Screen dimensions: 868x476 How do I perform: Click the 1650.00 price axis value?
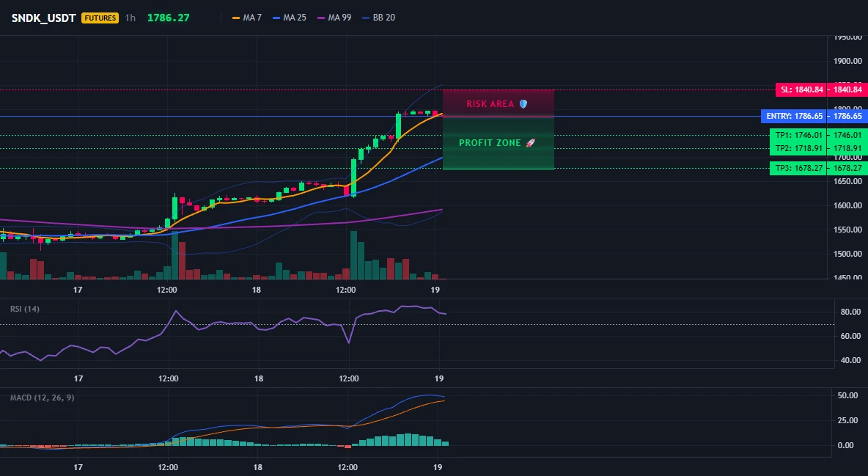[847, 181]
